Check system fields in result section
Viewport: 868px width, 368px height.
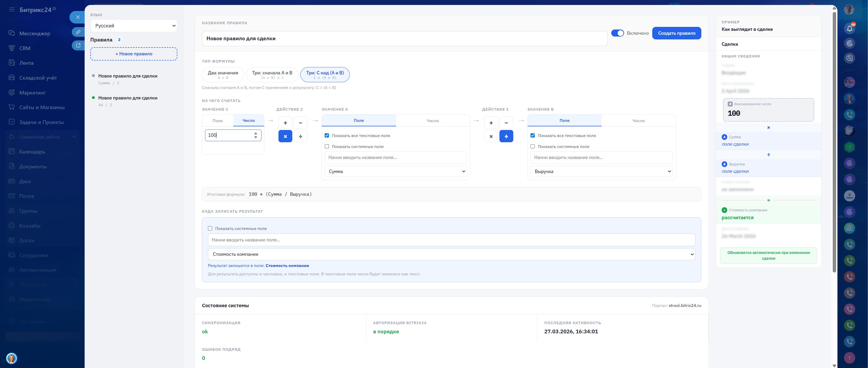click(210, 228)
